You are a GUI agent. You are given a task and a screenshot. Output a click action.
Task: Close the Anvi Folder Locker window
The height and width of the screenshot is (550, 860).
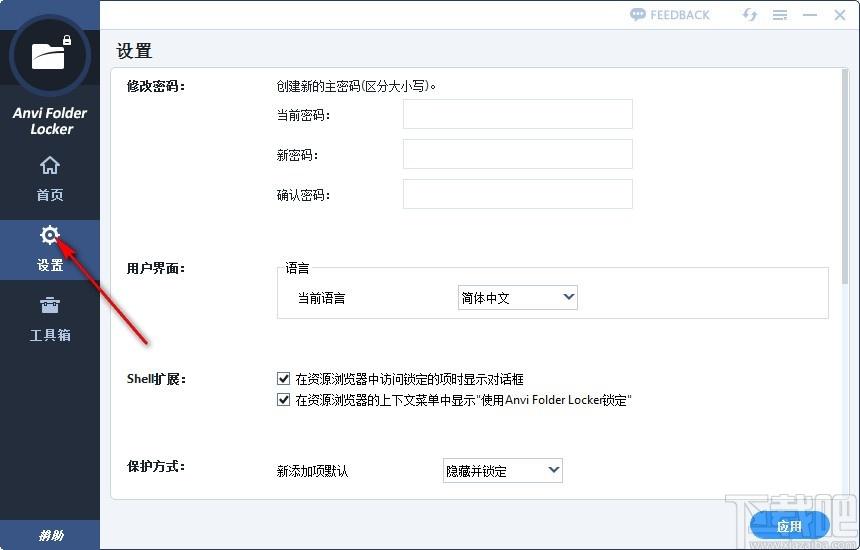(x=840, y=15)
